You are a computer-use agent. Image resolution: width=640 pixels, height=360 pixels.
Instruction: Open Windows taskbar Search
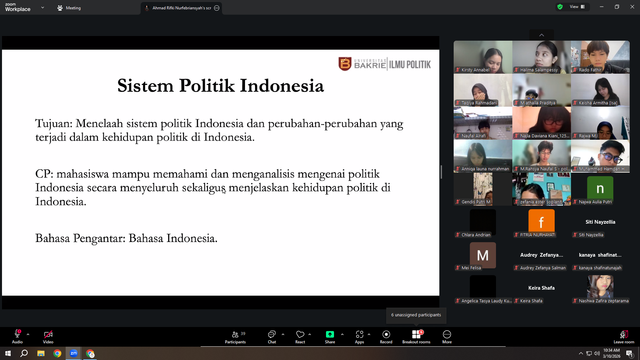24,353
